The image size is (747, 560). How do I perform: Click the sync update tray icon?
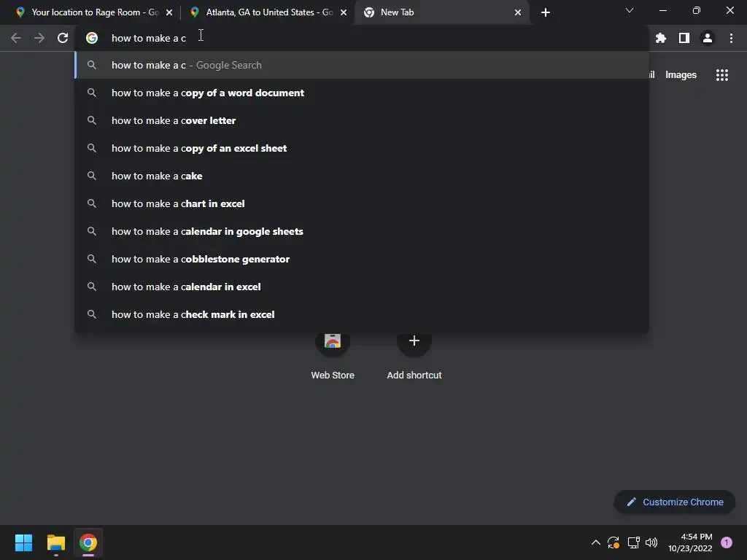pos(614,542)
